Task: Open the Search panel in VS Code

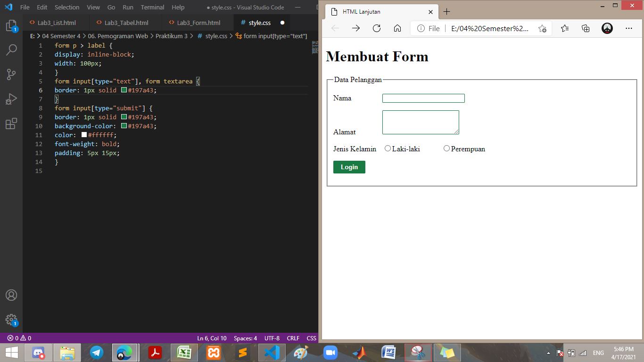Action: coord(11,49)
